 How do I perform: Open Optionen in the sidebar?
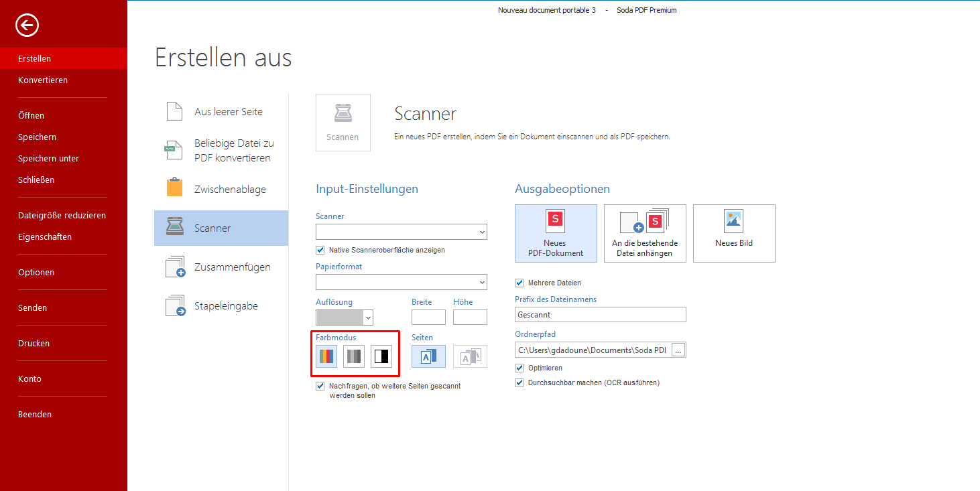tap(36, 272)
